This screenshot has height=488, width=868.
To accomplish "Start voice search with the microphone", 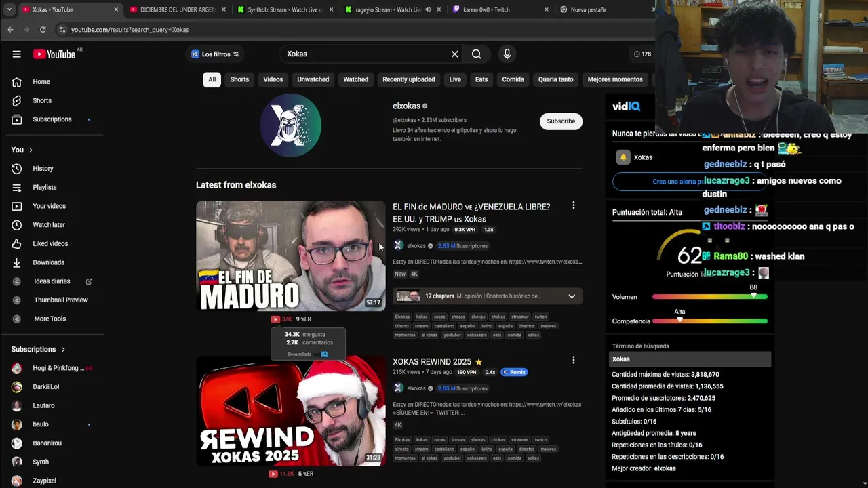I will point(507,54).
